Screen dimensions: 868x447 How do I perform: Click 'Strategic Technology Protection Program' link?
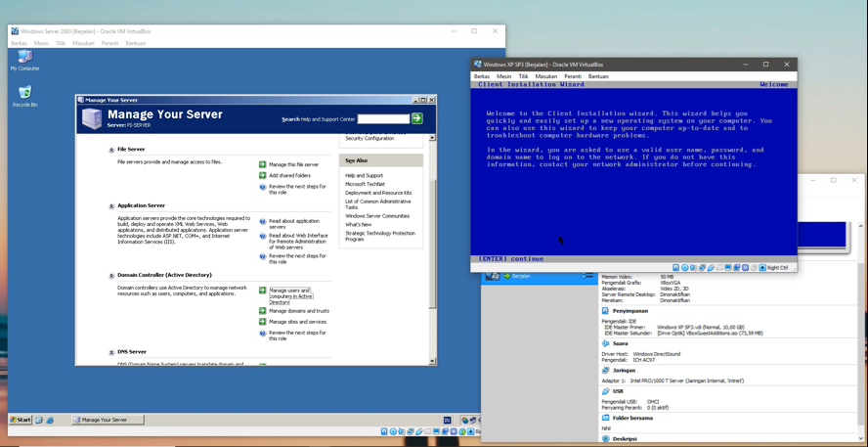[x=379, y=236]
